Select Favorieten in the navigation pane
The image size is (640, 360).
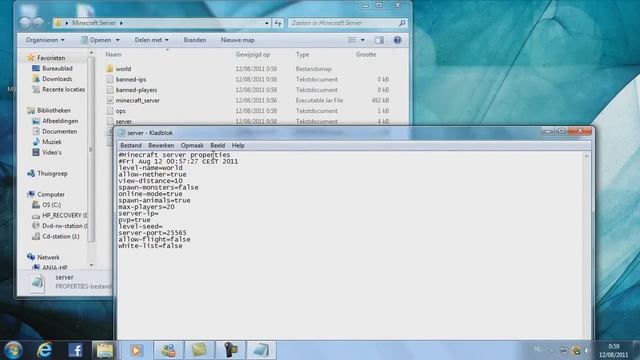51,58
